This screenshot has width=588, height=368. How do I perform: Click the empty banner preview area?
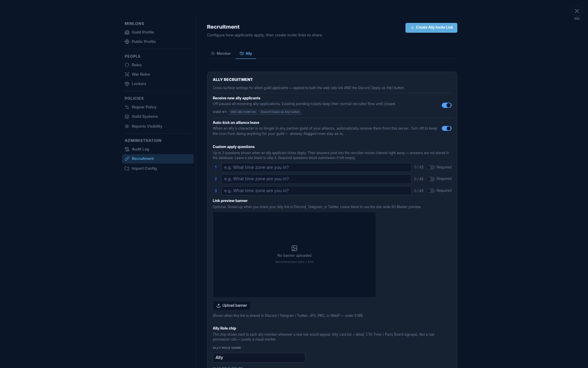coord(294,254)
